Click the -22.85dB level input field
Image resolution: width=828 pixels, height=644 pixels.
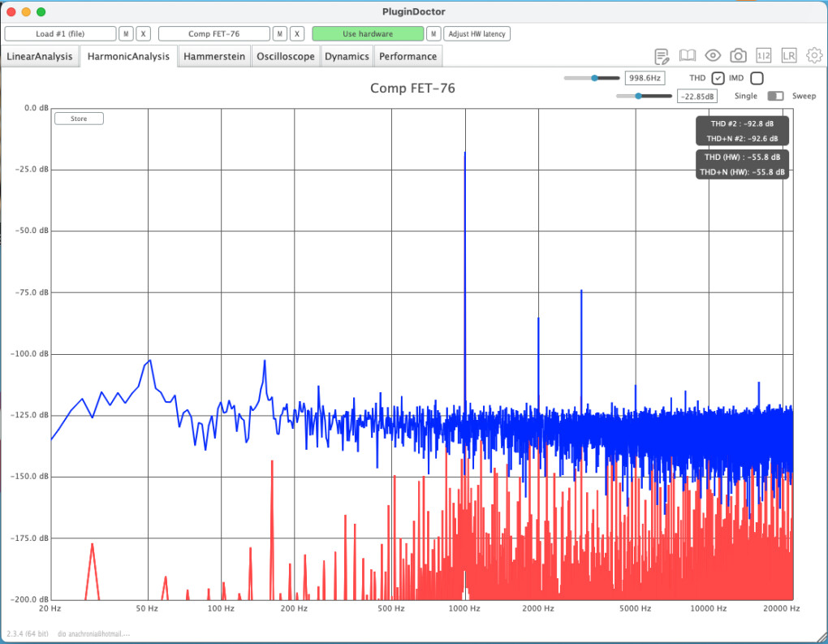[x=697, y=97]
